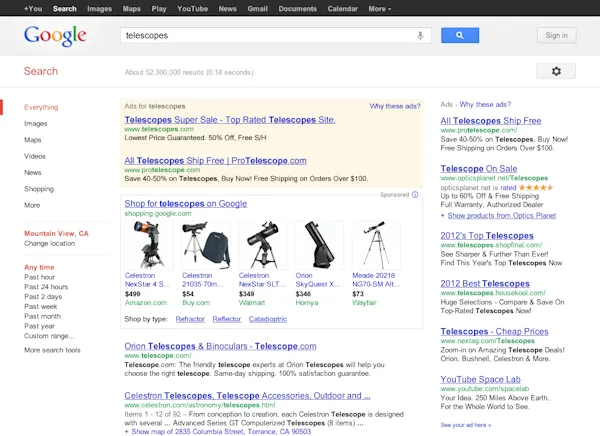Shop by type Catadioptric

(268, 319)
